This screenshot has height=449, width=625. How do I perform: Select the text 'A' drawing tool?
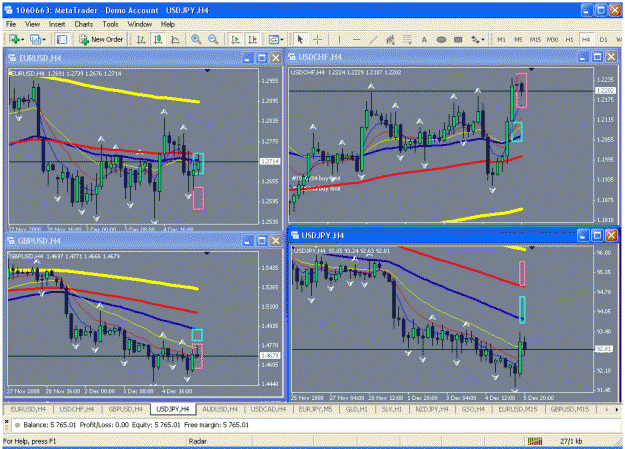click(x=424, y=39)
